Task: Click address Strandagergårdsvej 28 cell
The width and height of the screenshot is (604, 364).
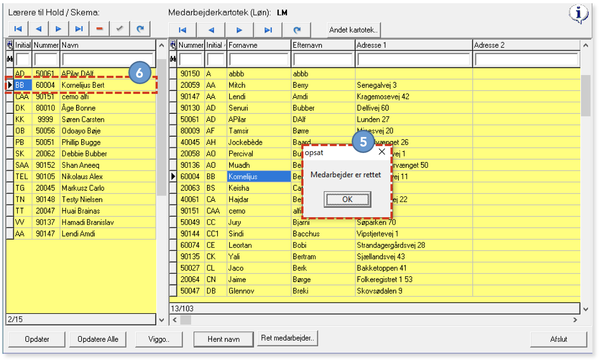Action: coord(414,245)
